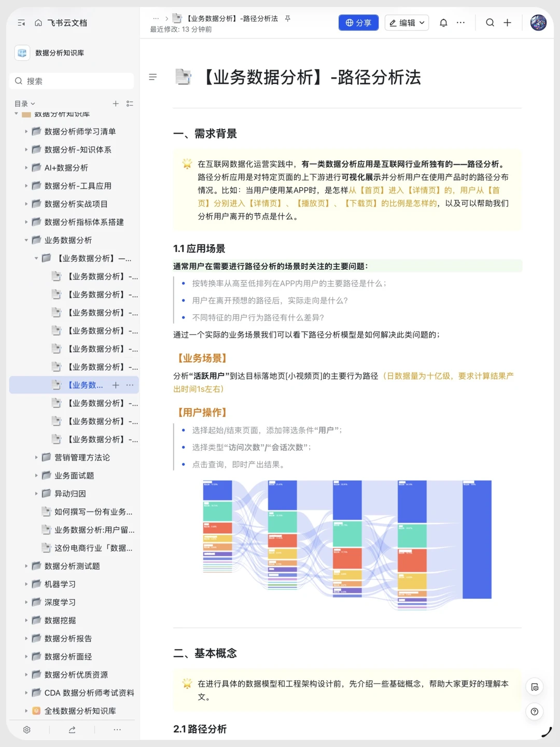560x747 pixels.
Task: Expand 数据分析实战项目 folder
Action: [26, 204]
